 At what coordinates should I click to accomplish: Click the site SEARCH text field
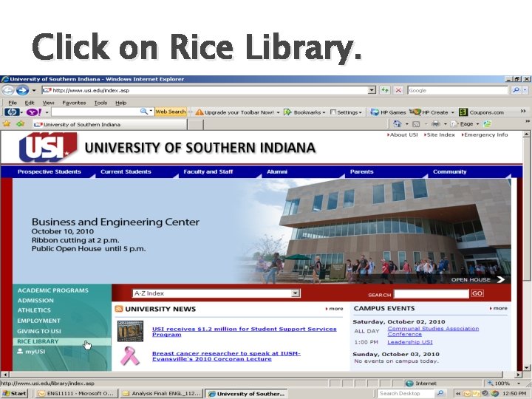coord(431,294)
